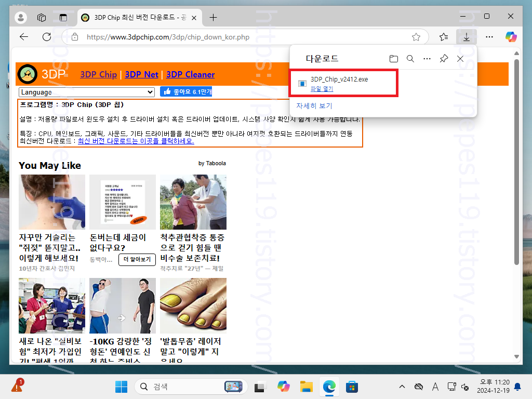Open the nurses insurance ad thumbnail
The height and width of the screenshot is (399, 532).
[52, 305]
